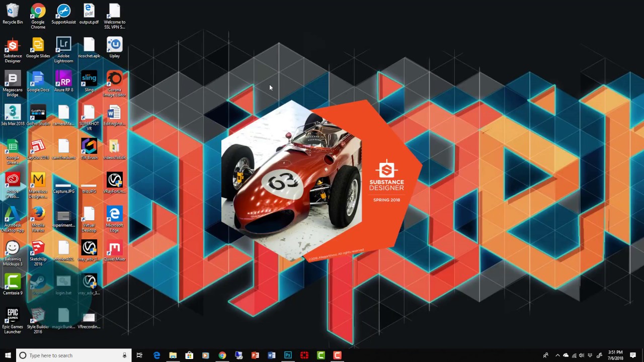This screenshot has height=362, width=644.
Task: Select the output.pdf file on the desktop
Action: 89,14
